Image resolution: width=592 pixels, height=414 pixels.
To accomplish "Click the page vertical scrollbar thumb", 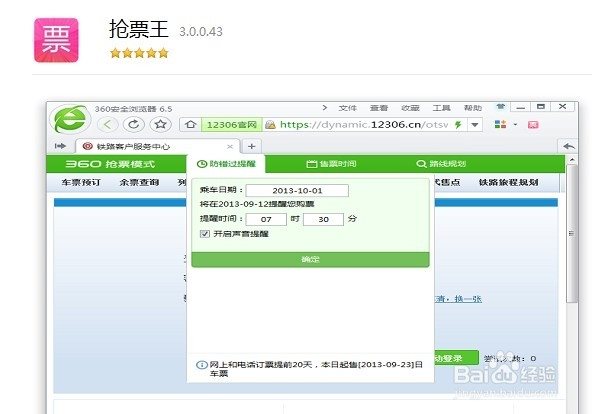I will click(572, 234).
